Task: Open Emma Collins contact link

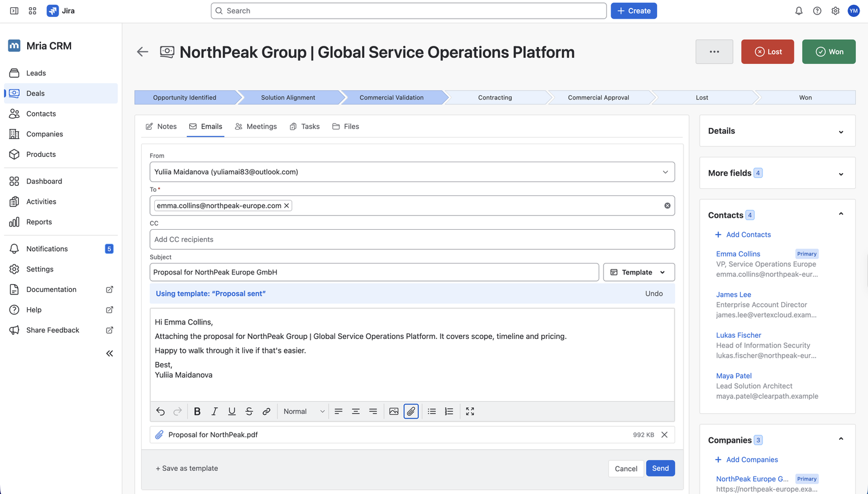Action: (738, 254)
